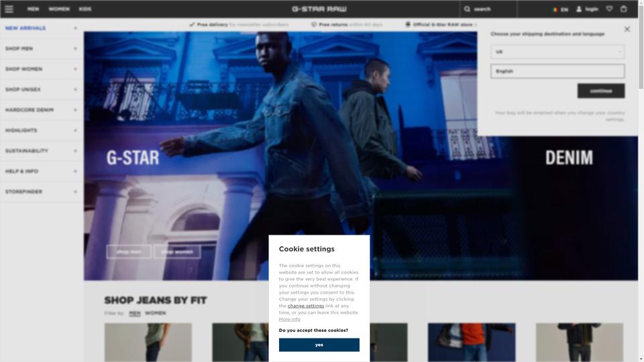Click the shop men hero button
644x362 pixels.
click(x=129, y=251)
